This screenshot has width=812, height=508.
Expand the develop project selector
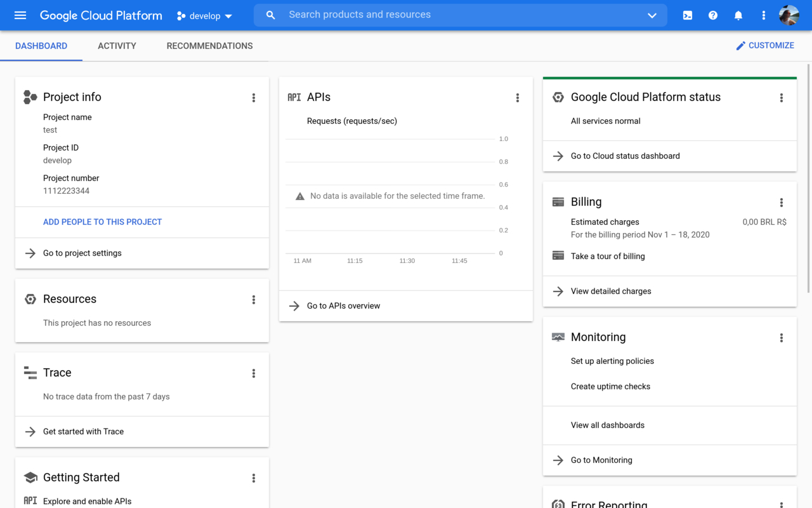pyautogui.click(x=203, y=15)
